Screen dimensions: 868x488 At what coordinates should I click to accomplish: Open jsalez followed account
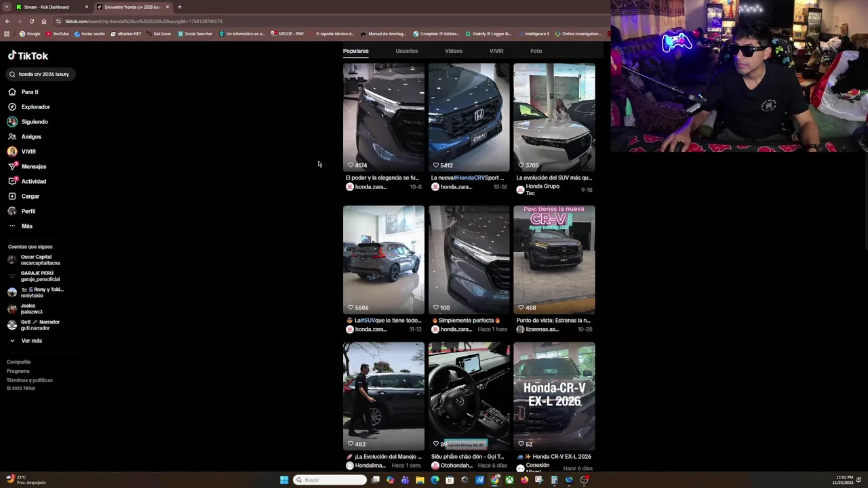(x=26, y=309)
